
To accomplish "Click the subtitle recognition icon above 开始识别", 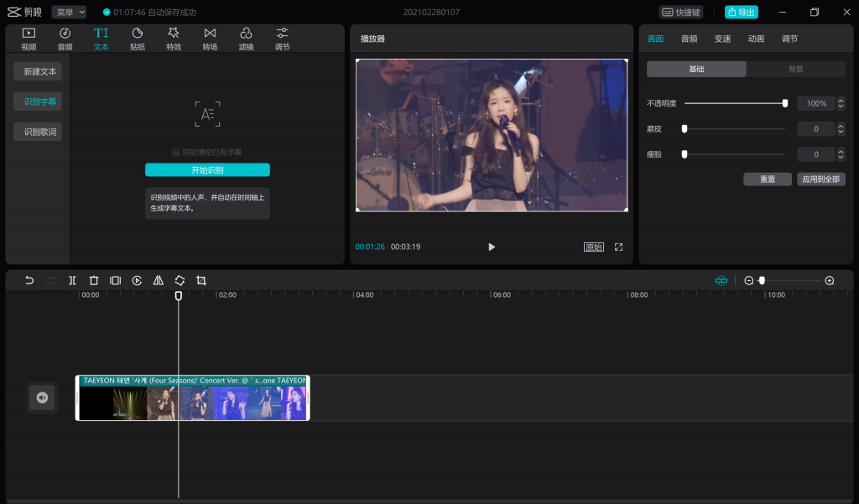I will [208, 114].
